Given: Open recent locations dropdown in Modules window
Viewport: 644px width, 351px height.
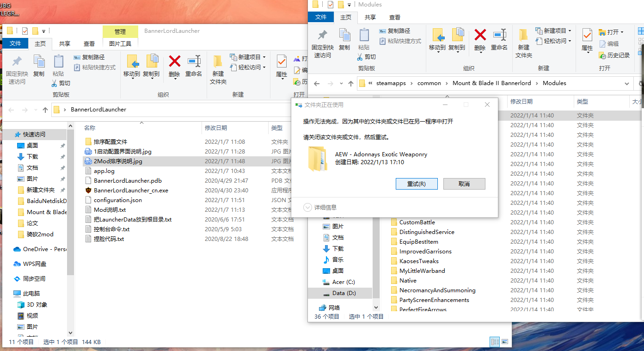Looking at the screenshot, I should [342, 84].
